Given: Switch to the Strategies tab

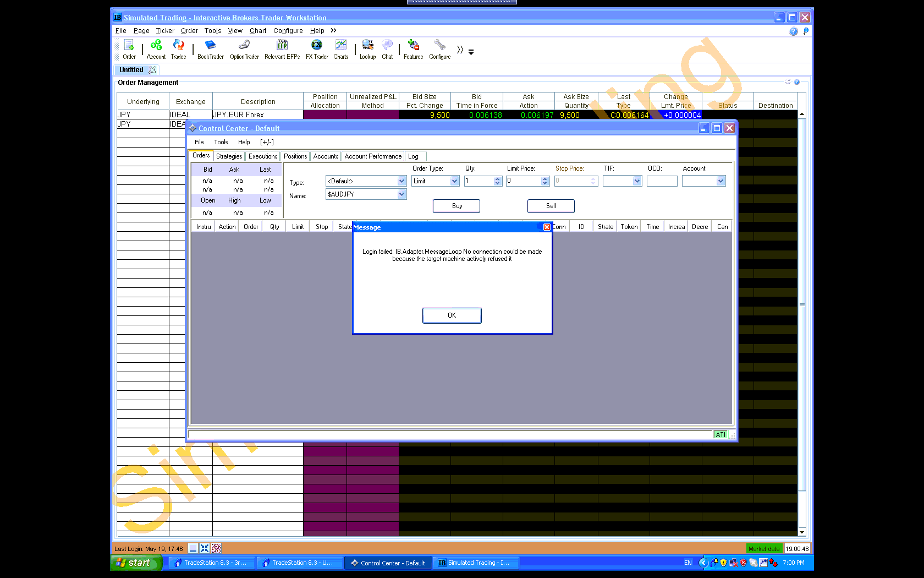Looking at the screenshot, I should (x=229, y=156).
